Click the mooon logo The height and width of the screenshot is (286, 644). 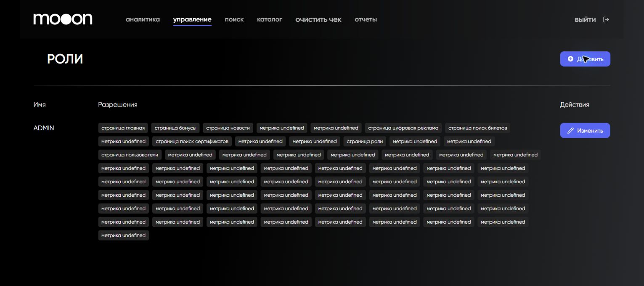(x=63, y=19)
